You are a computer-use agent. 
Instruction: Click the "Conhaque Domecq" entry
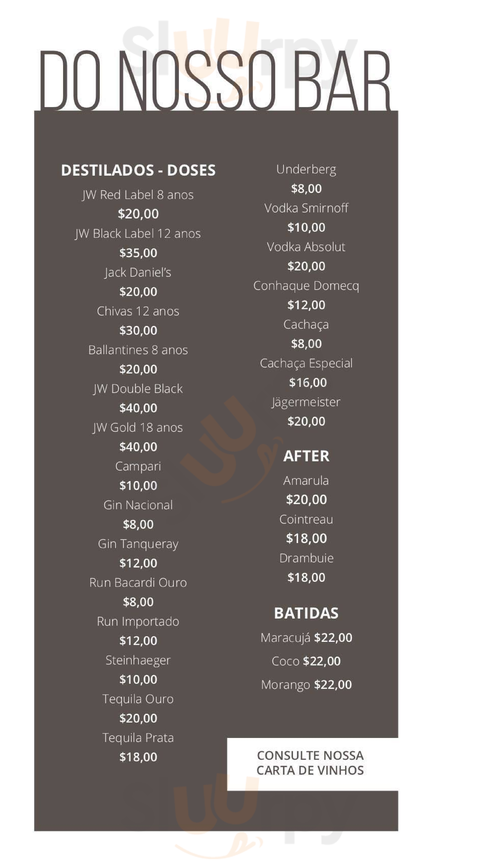click(306, 286)
